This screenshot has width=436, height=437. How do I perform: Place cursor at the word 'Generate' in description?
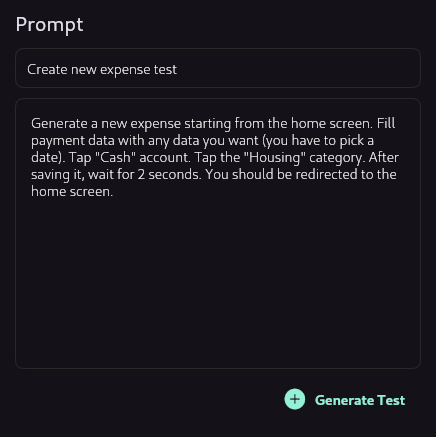tap(59, 124)
